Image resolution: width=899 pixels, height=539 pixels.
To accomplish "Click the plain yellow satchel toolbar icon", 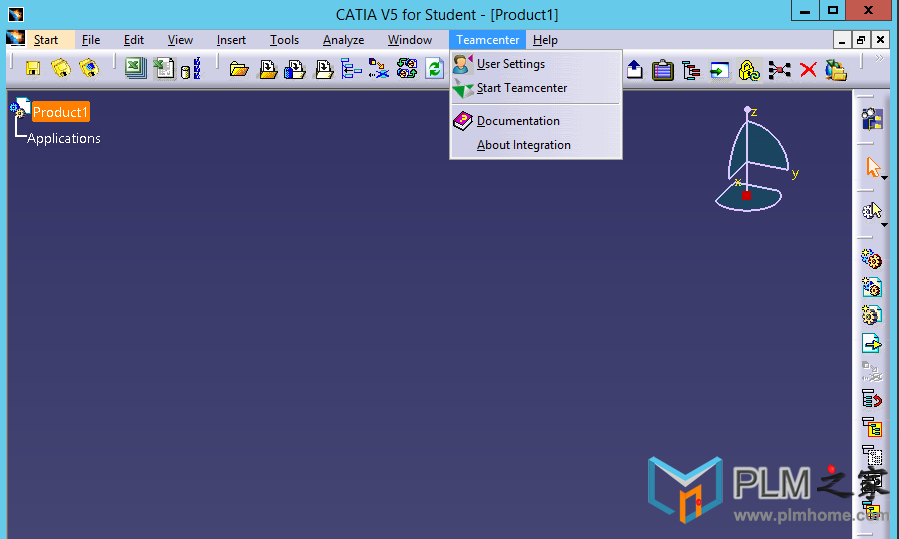I will pyautogui.click(x=61, y=68).
